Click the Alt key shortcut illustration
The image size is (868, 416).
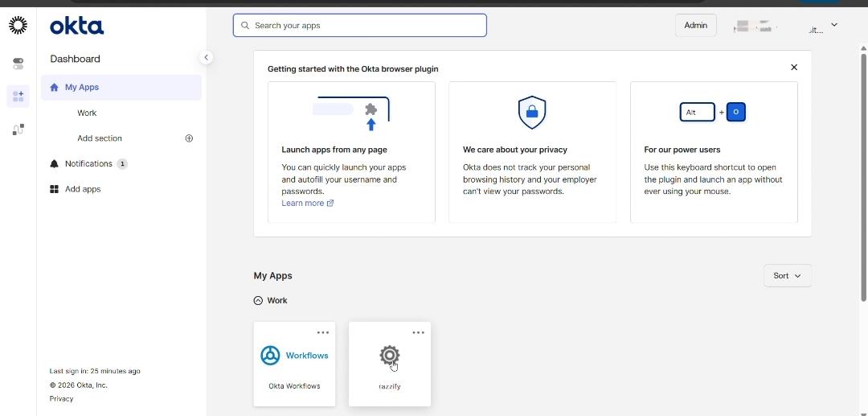tap(697, 113)
